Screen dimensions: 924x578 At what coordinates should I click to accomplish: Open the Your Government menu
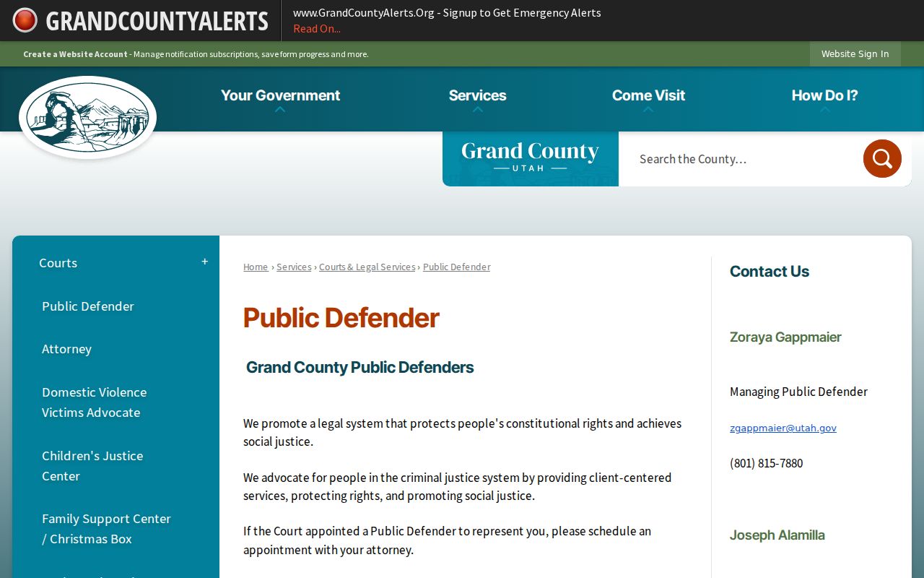280,95
